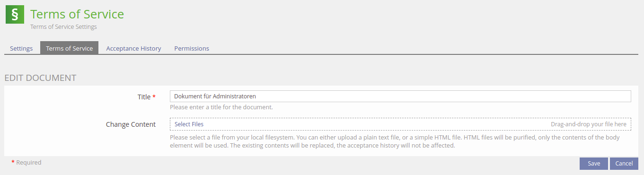Click the Title field label

pyautogui.click(x=144, y=97)
